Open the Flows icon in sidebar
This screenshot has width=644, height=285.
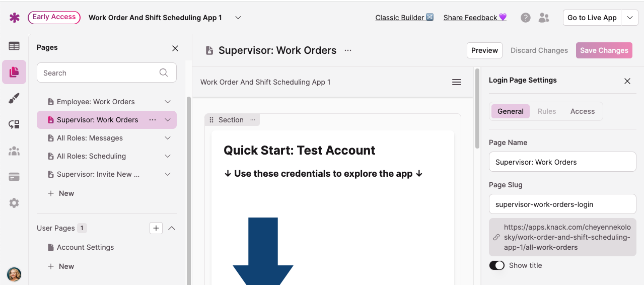pyautogui.click(x=14, y=124)
